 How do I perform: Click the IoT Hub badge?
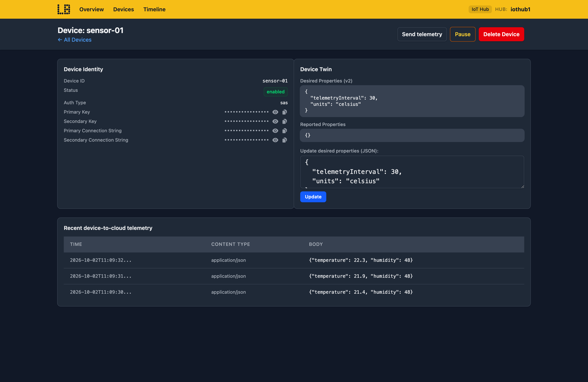pos(480,9)
